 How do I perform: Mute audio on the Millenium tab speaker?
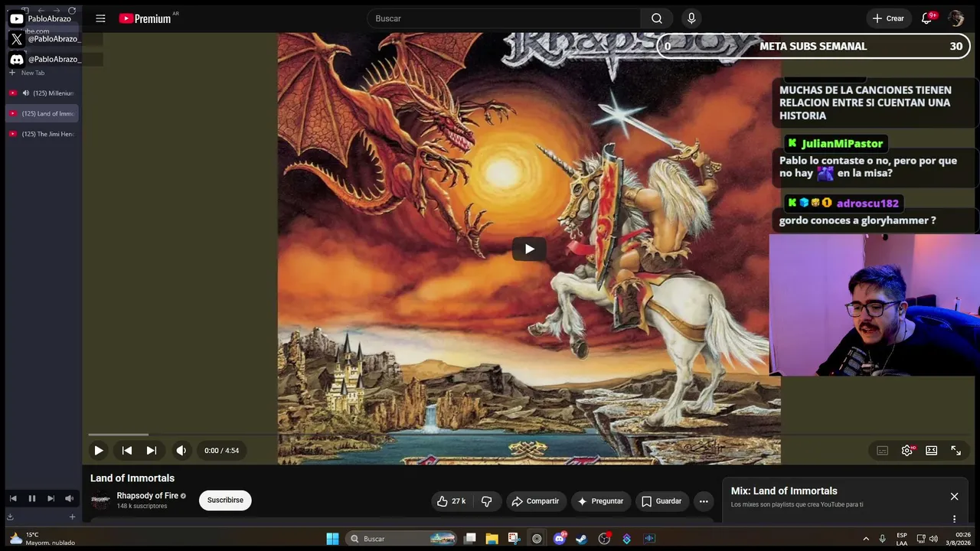pos(25,93)
